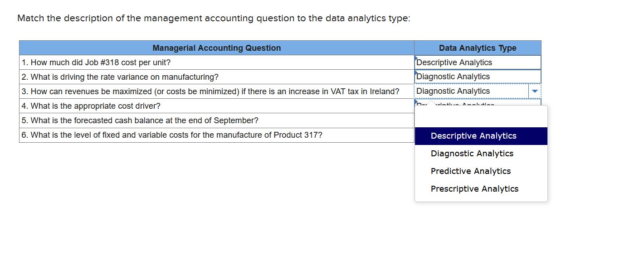Open the dropdown for question 2
The height and width of the screenshot is (270, 644).
tap(535, 77)
